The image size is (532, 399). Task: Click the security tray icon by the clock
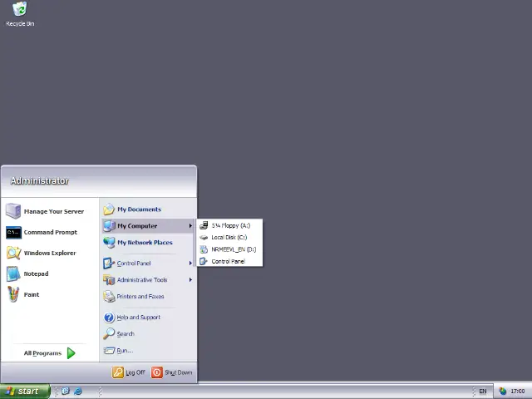point(502,392)
